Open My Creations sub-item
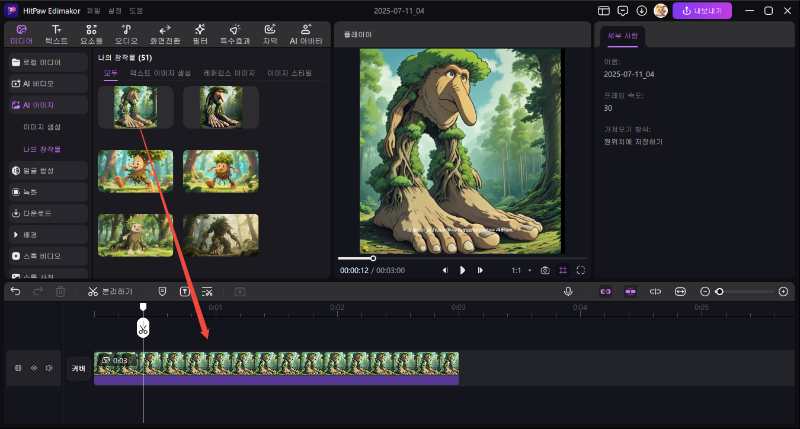 (42, 149)
